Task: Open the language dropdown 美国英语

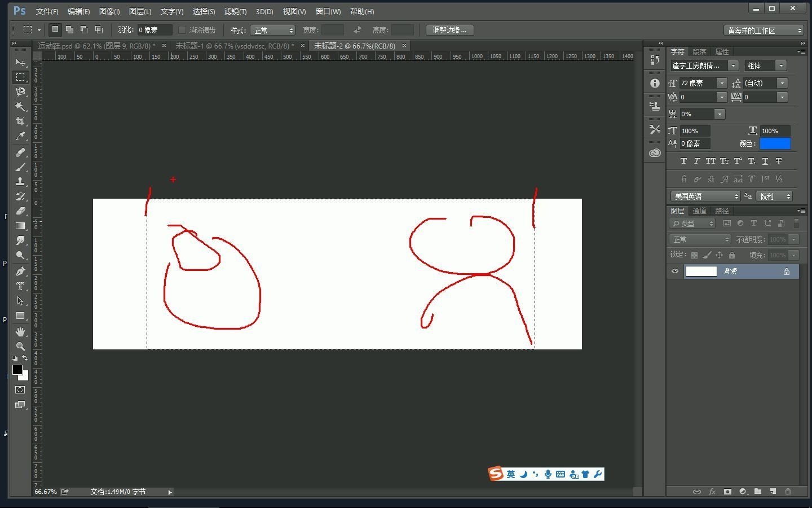Action: click(705, 196)
